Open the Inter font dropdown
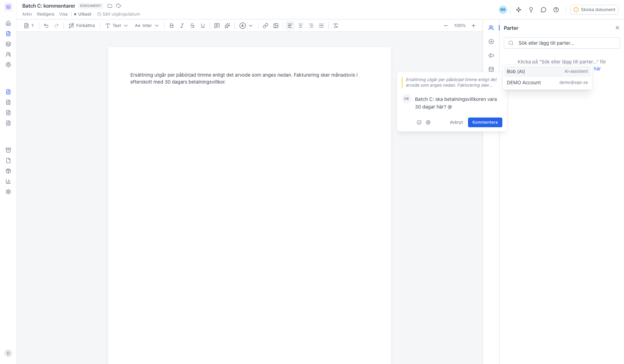Image resolution: width=624 pixels, height=364 pixels. (147, 26)
